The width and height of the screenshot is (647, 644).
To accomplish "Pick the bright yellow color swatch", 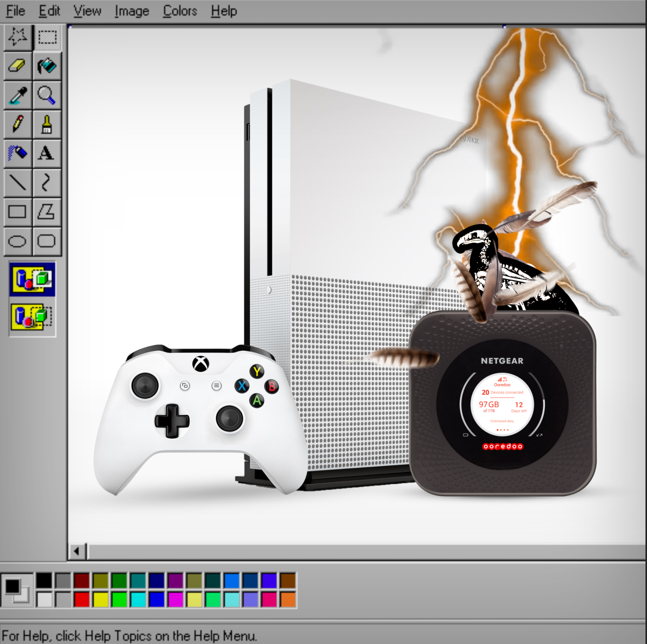I will [101, 600].
